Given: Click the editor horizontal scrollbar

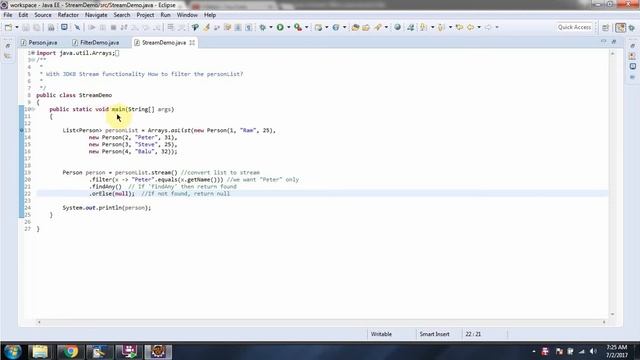Looking at the screenshot, I should tap(321, 322).
